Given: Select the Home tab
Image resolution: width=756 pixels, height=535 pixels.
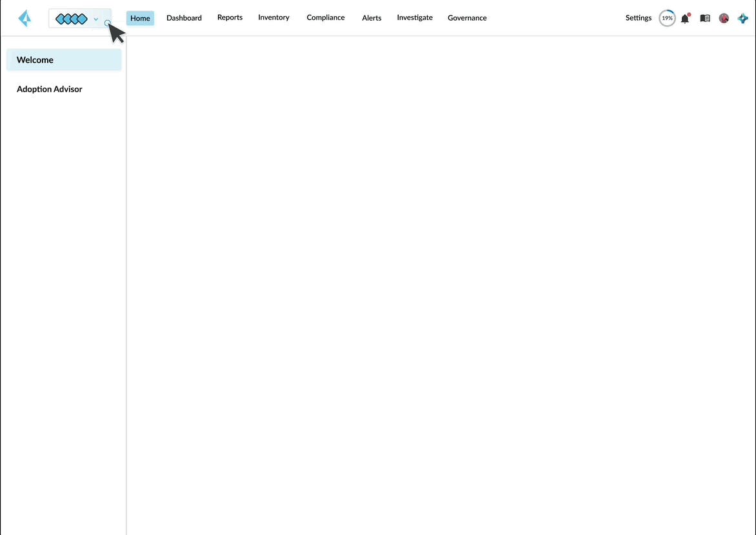Looking at the screenshot, I should click(141, 18).
